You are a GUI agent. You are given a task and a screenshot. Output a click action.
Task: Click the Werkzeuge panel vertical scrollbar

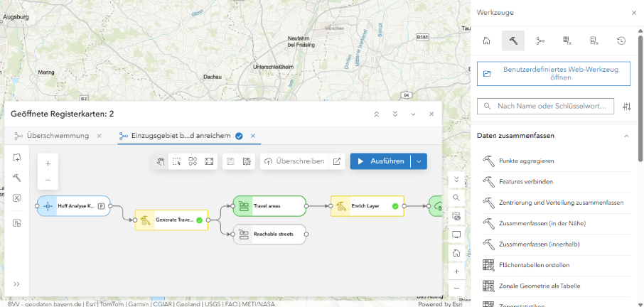point(640,99)
